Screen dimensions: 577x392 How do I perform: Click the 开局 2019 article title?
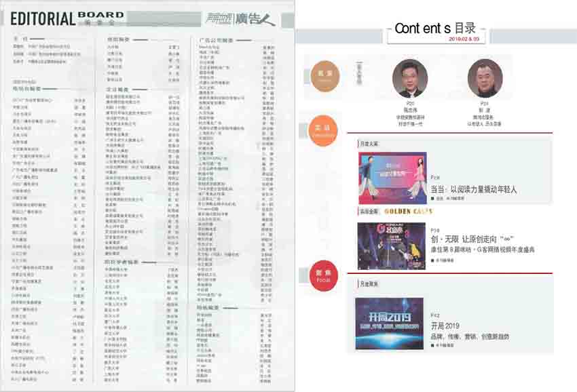(445, 326)
